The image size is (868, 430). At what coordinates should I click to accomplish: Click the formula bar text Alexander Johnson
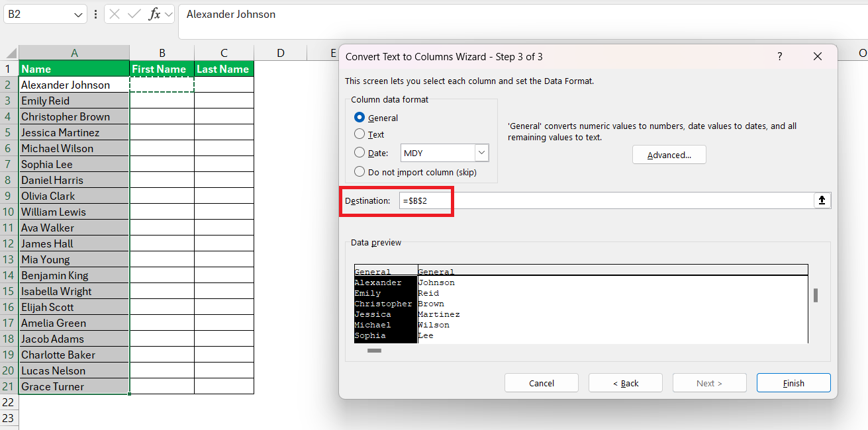[231, 14]
